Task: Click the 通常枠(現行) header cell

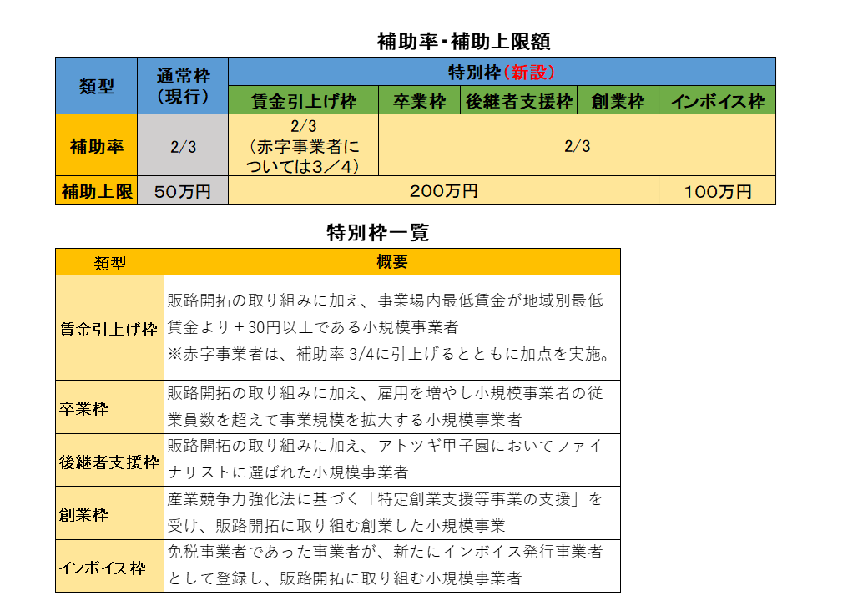Action: click(x=183, y=86)
